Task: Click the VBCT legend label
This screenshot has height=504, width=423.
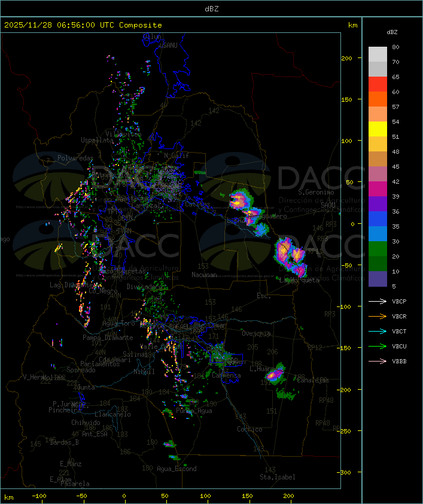Action: (399, 331)
